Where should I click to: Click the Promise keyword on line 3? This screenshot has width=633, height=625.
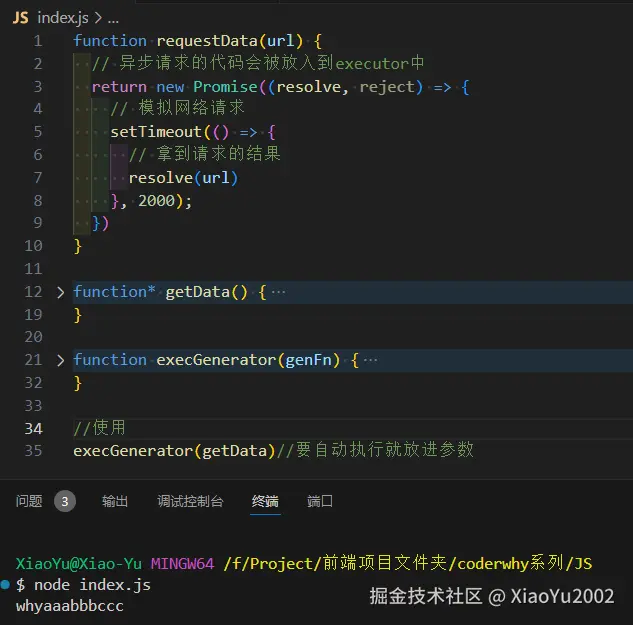click(225, 87)
